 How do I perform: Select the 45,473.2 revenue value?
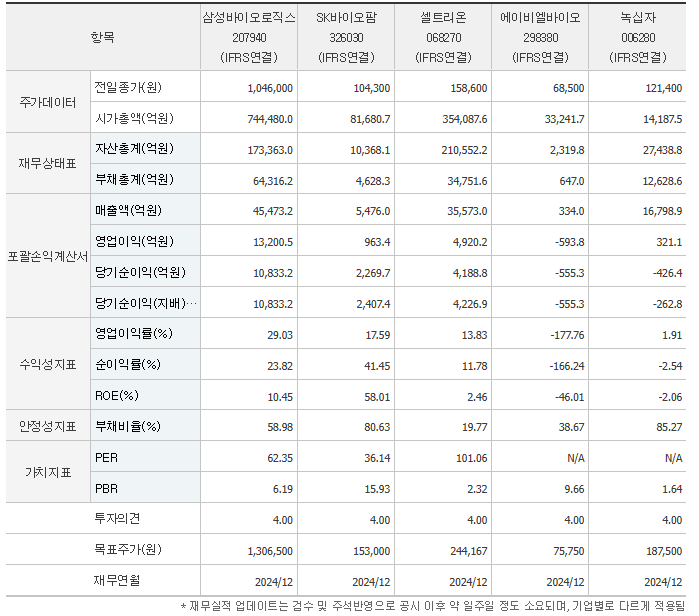pos(273,211)
